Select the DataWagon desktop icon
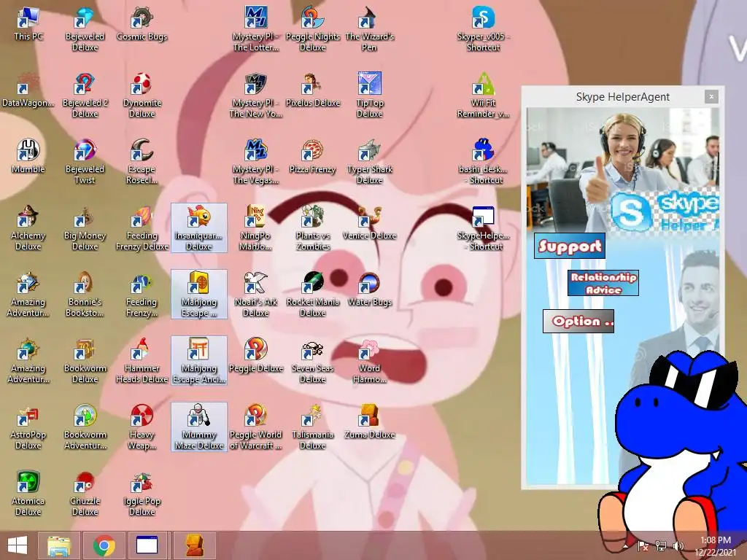This screenshot has width=747, height=560. [x=28, y=90]
